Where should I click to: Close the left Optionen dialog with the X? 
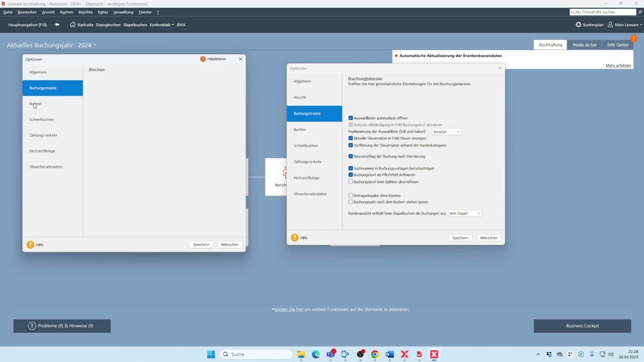pos(240,59)
